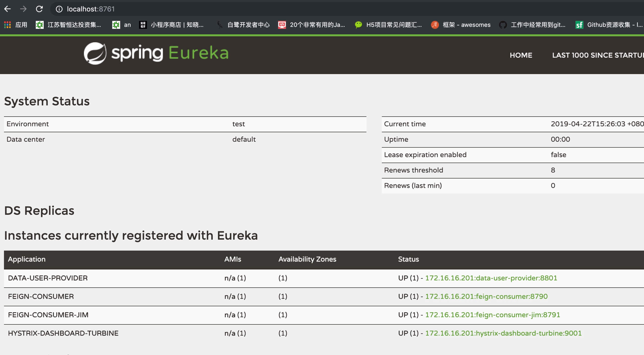Open the 小程序商店 bookmark
The image size is (644, 355).
click(x=172, y=25)
